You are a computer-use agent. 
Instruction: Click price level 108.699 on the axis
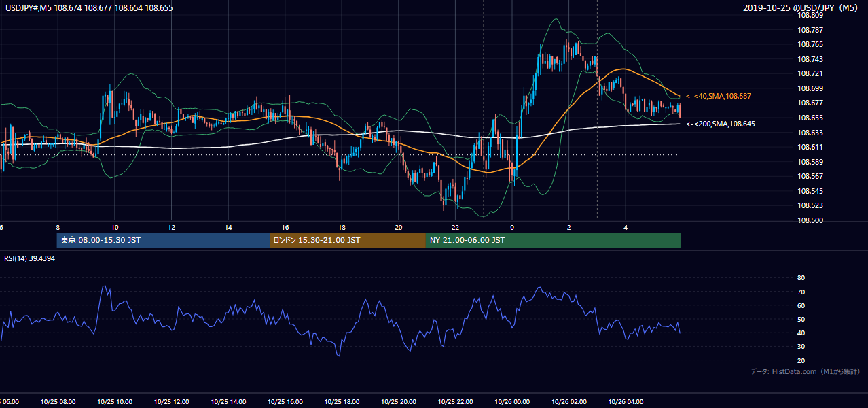click(x=810, y=88)
